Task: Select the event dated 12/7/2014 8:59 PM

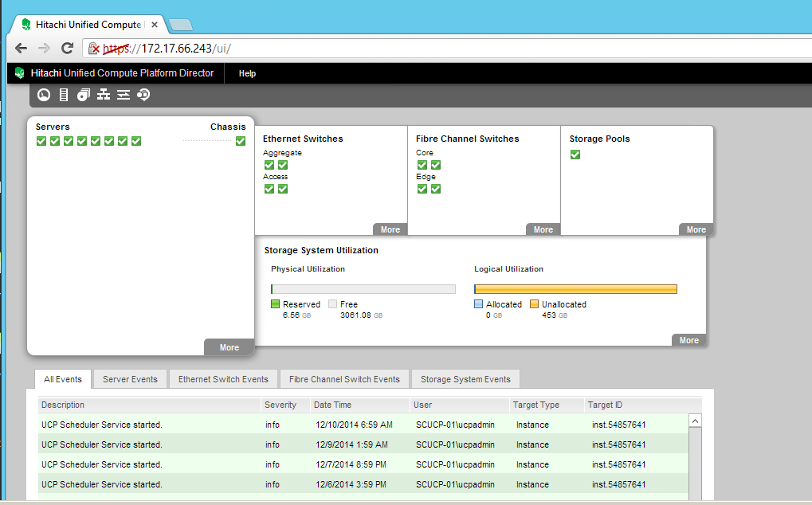Action: click(x=363, y=464)
